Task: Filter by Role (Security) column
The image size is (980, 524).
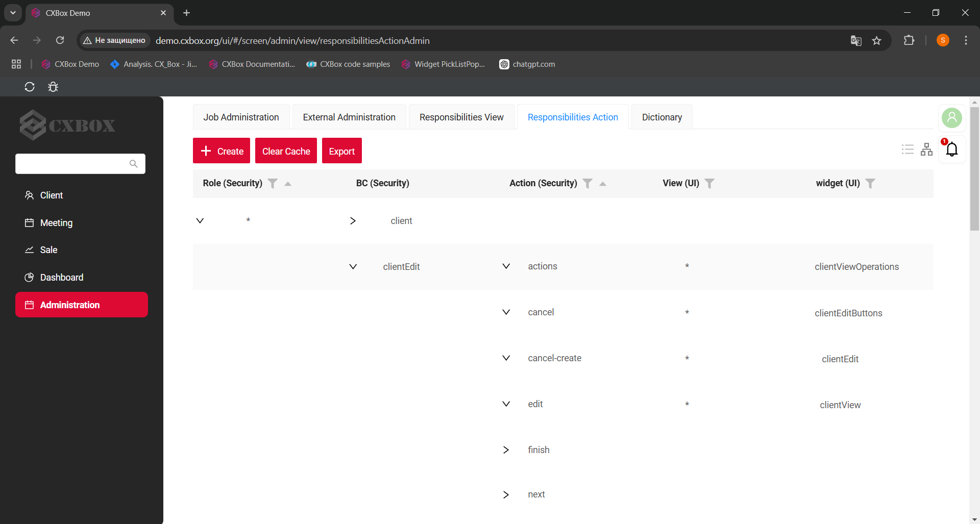Action: [x=273, y=184]
